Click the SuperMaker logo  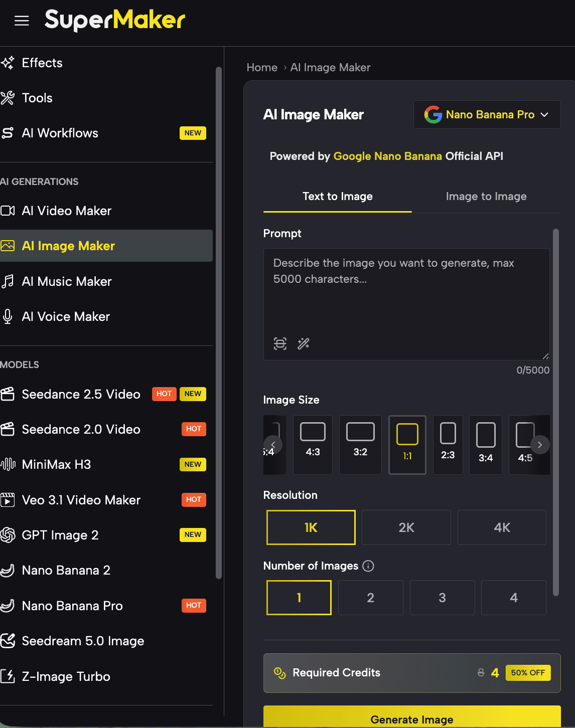(115, 20)
